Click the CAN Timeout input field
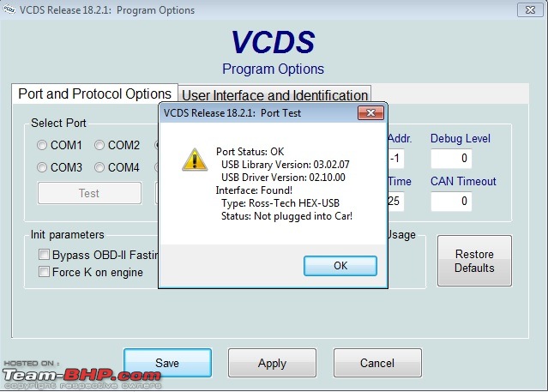 pos(451,201)
